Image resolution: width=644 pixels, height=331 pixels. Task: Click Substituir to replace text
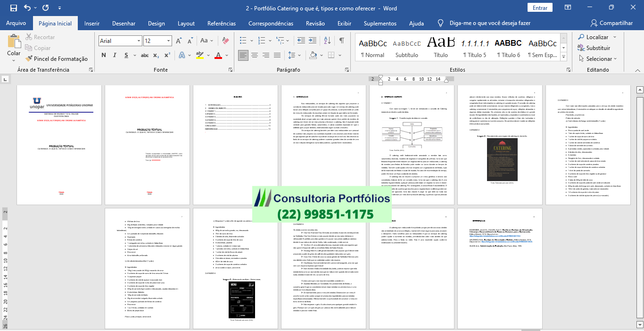coord(594,48)
